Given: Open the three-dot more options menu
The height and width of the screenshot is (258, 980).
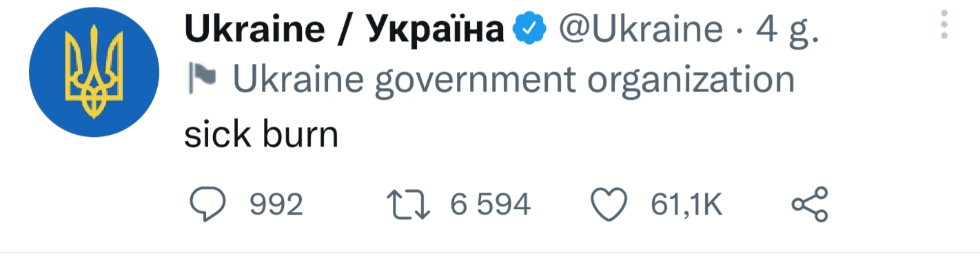Looking at the screenshot, I should click(x=944, y=25).
